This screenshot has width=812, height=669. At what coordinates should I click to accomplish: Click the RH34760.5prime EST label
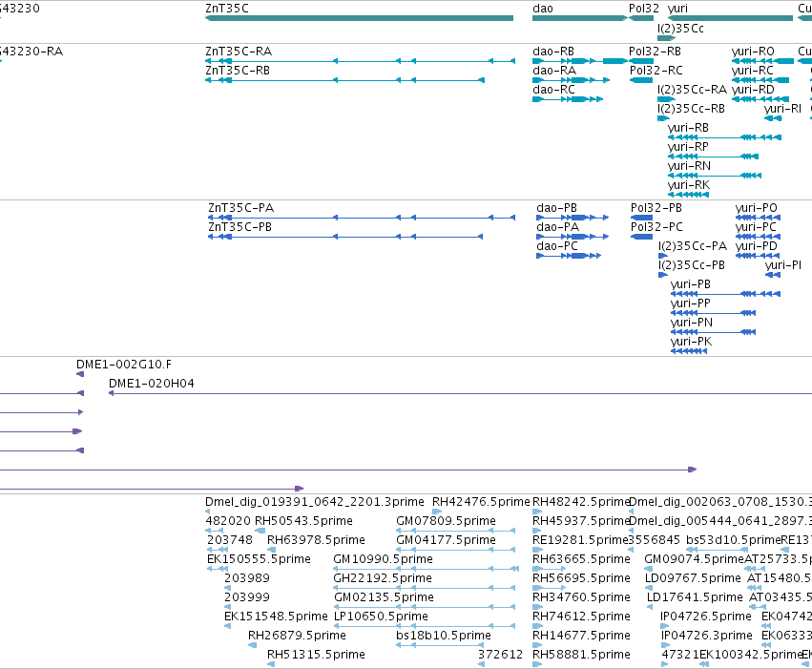point(581,597)
